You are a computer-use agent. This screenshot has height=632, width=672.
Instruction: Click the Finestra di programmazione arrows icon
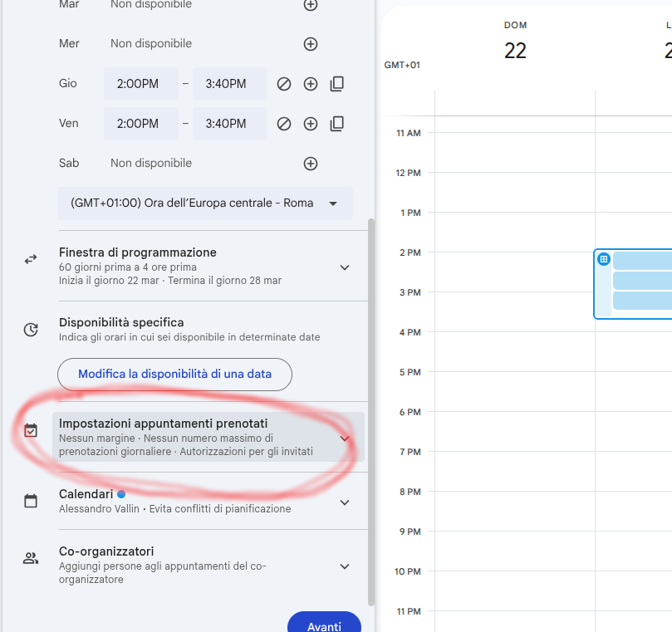(31, 259)
